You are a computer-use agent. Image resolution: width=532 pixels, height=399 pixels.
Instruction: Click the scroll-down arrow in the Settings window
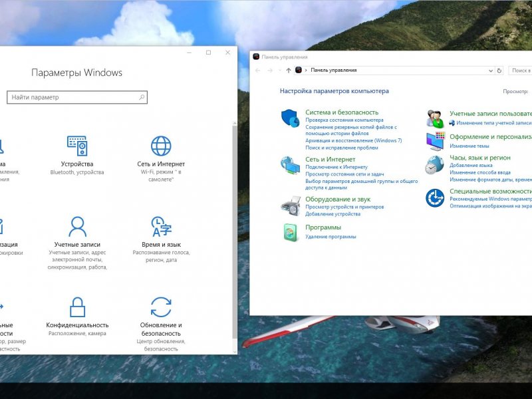click(235, 352)
